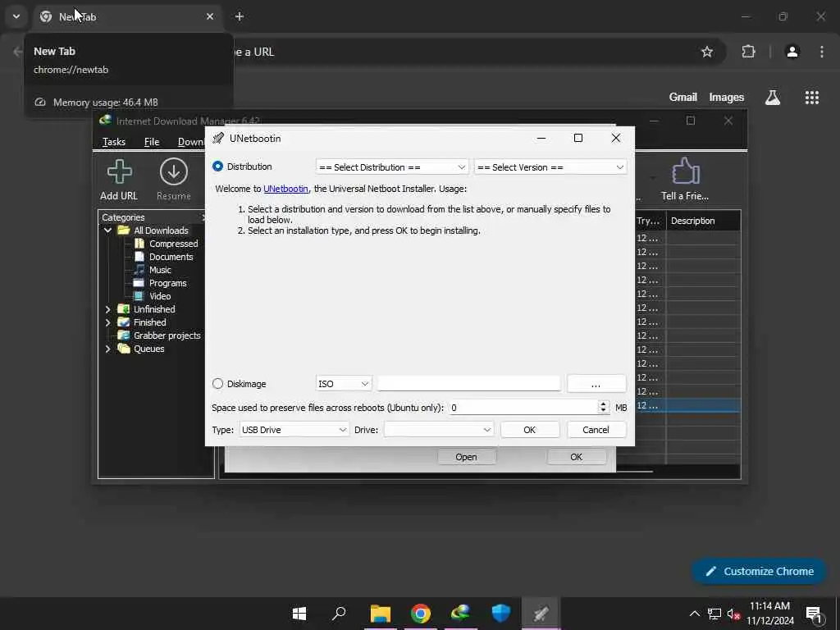Viewport: 840px width, 630px height.
Task: Open the Drive selection dropdown
Action: 439,430
